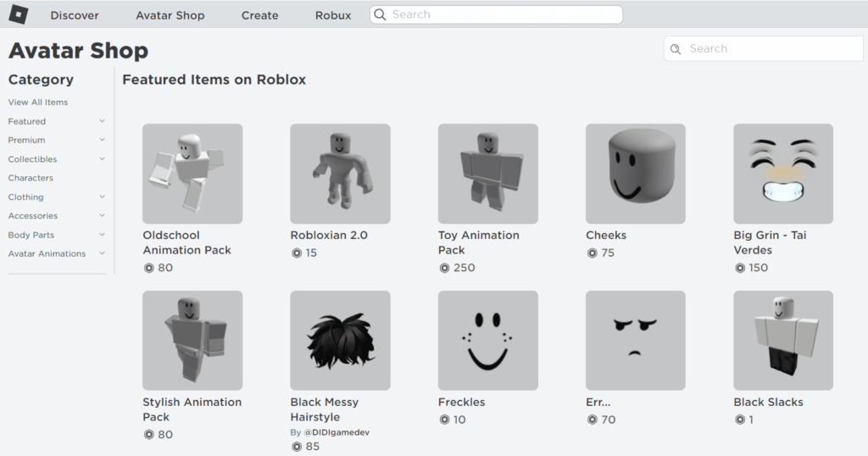Focus the Avatar Shop search field

click(x=764, y=48)
